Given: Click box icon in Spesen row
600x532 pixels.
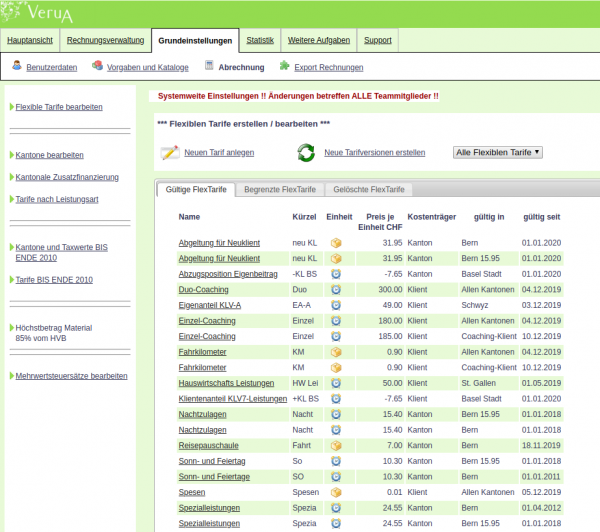Looking at the screenshot, I should point(336,492).
